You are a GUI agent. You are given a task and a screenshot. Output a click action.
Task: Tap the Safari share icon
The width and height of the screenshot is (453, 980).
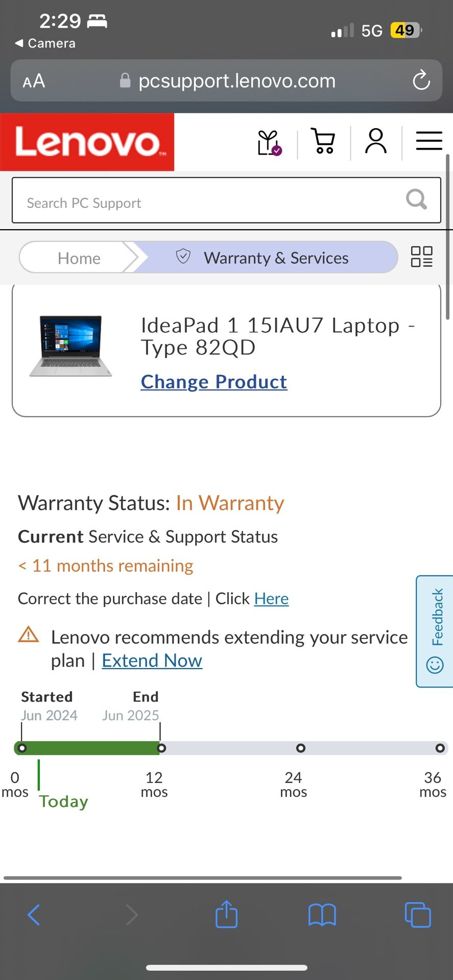pos(226,915)
